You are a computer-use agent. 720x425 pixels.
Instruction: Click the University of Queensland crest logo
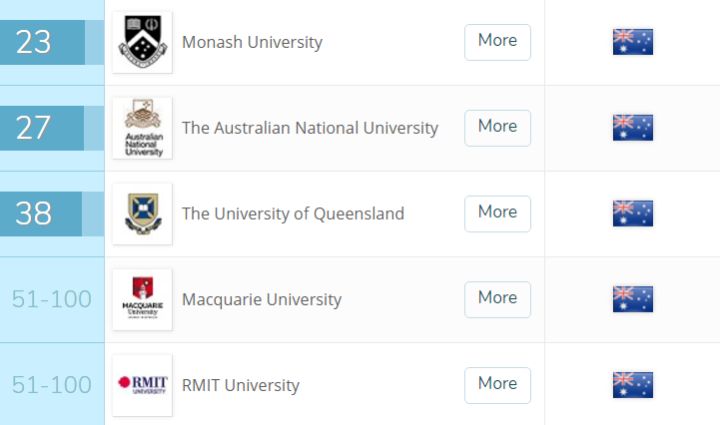[142, 214]
